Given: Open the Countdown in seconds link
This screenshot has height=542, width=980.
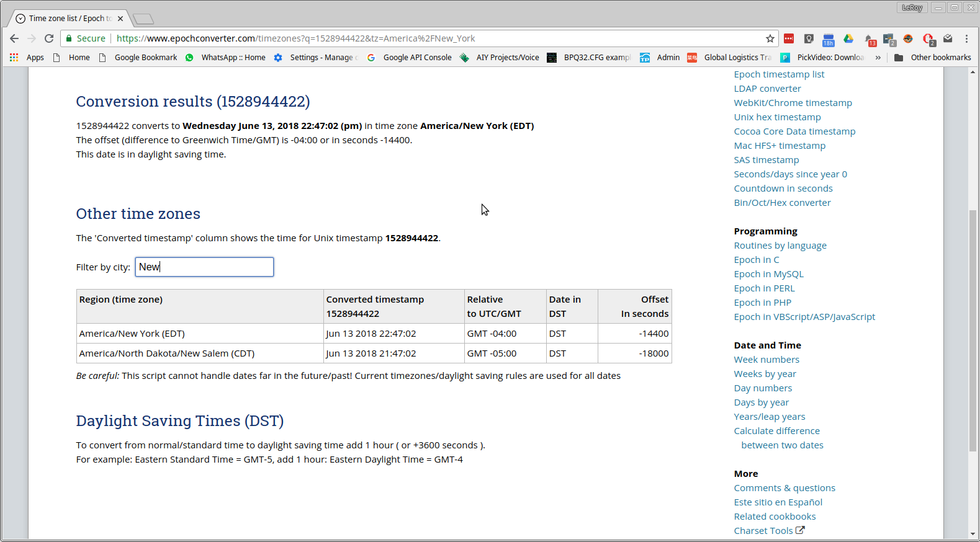Looking at the screenshot, I should 783,189.
